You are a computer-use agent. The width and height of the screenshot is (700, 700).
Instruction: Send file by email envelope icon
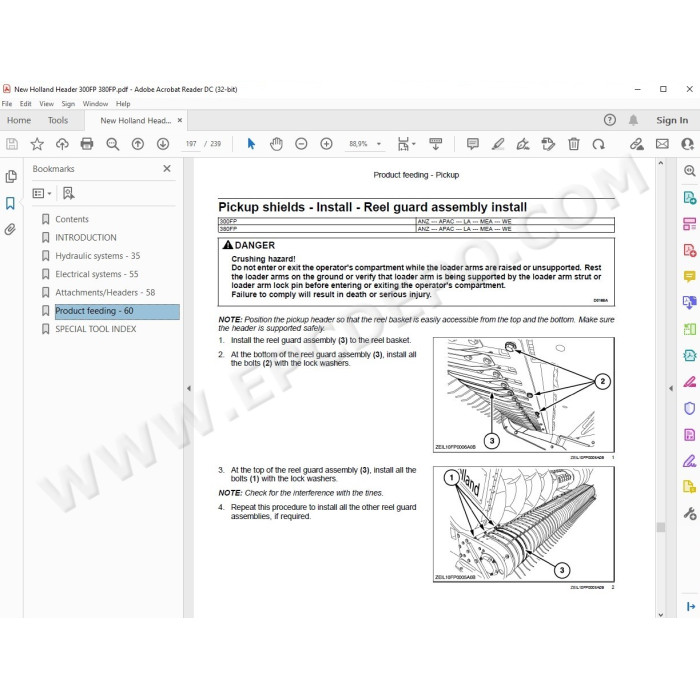(662, 144)
